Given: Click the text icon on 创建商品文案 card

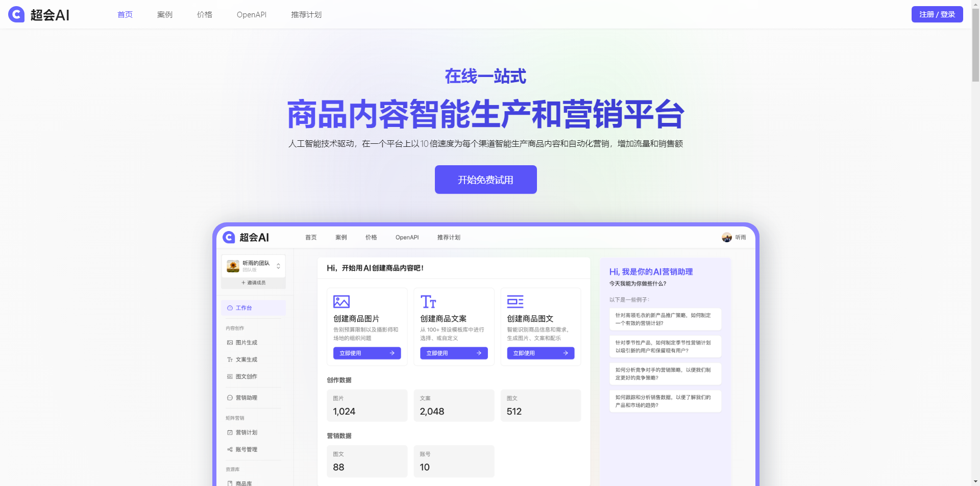Looking at the screenshot, I should [x=428, y=301].
